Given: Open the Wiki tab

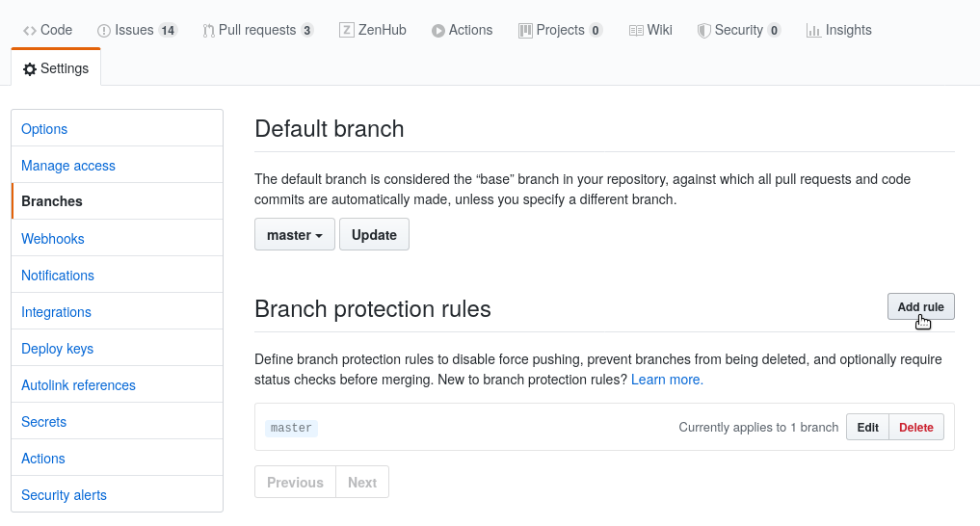Looking at the screenshot, I should click(x=650, y=30).
